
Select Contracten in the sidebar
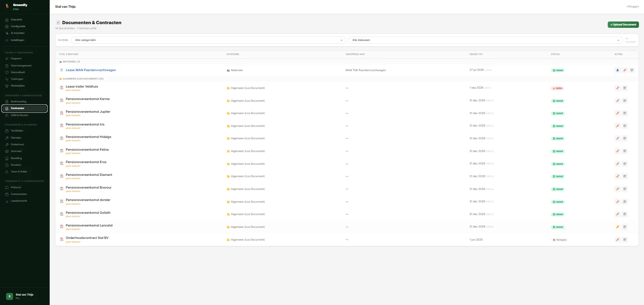pos(25,108)
